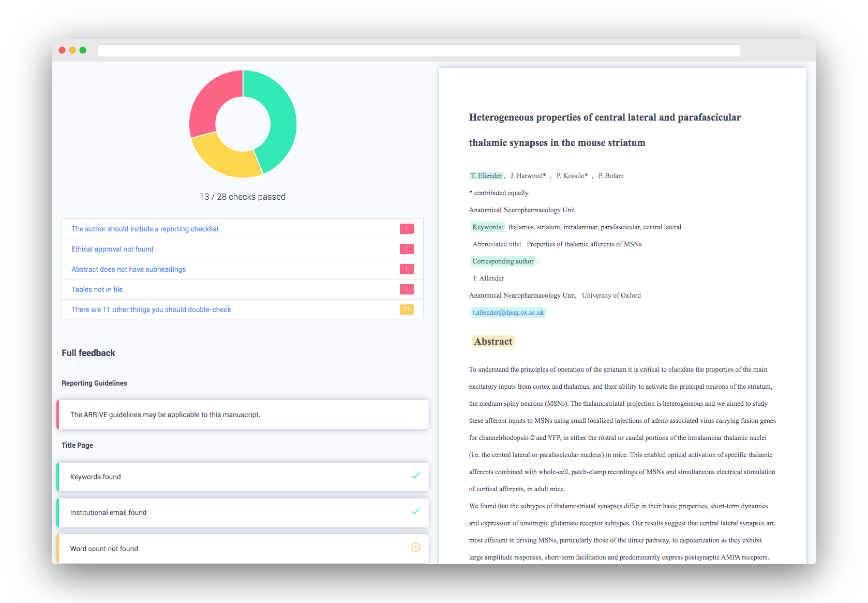Click the ARRIVE guidelines feedback card
868x603 pixels.
point(243,415)
